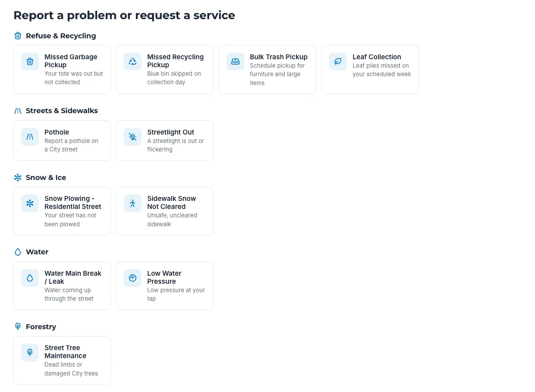Click the leaf icon in Leaf Collection card
The image size is (535, 392).
[x=338, y=61]
